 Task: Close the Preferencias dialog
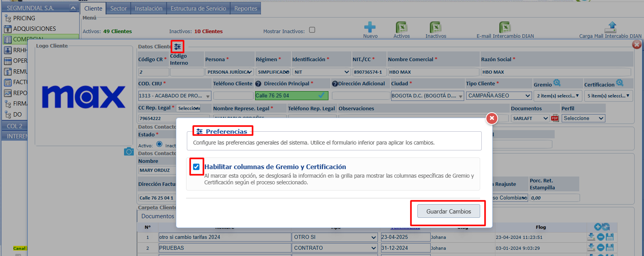tap(491, 118)
